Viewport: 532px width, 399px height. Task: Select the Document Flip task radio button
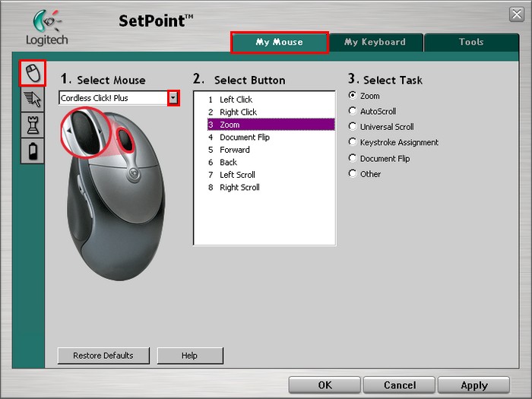click(x=379, y=158)
